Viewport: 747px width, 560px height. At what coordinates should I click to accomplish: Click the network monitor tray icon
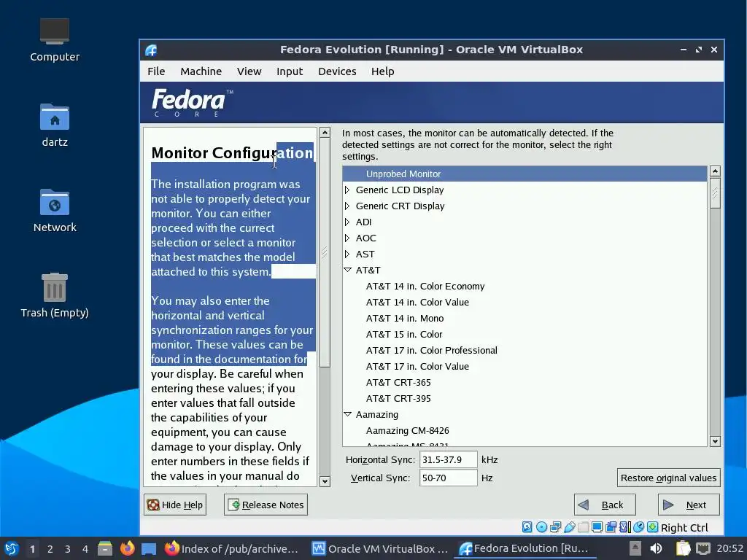pyautogui.click(x=703, y=548)
